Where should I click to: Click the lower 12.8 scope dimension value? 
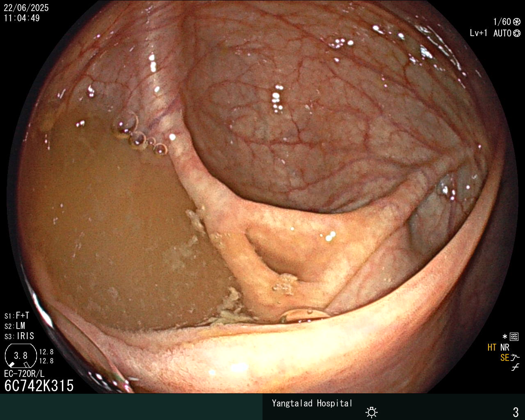point(46,361)
